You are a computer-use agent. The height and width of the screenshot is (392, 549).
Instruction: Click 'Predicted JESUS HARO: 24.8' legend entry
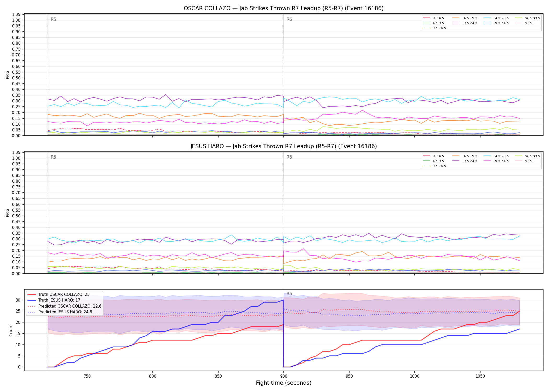click(x=60, y=312)
